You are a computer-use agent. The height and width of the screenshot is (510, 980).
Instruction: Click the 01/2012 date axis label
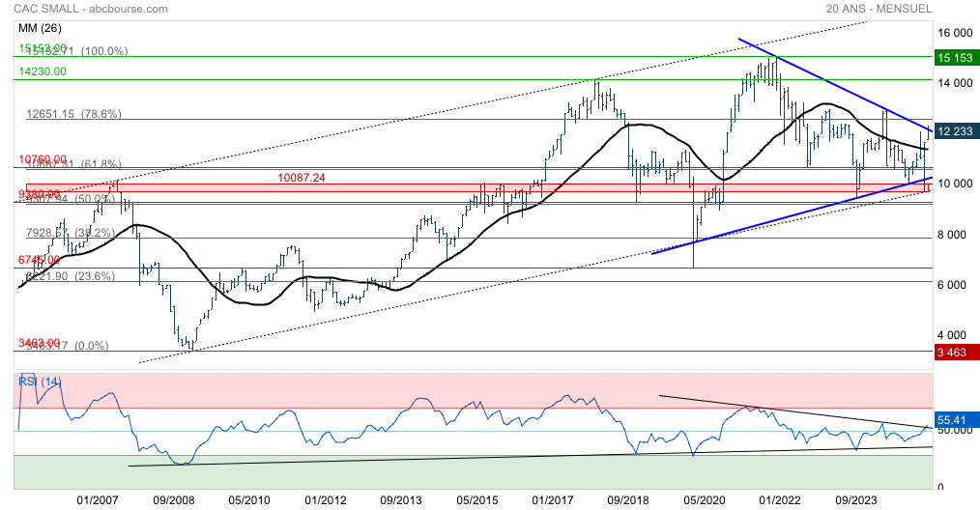click(325, 500)
